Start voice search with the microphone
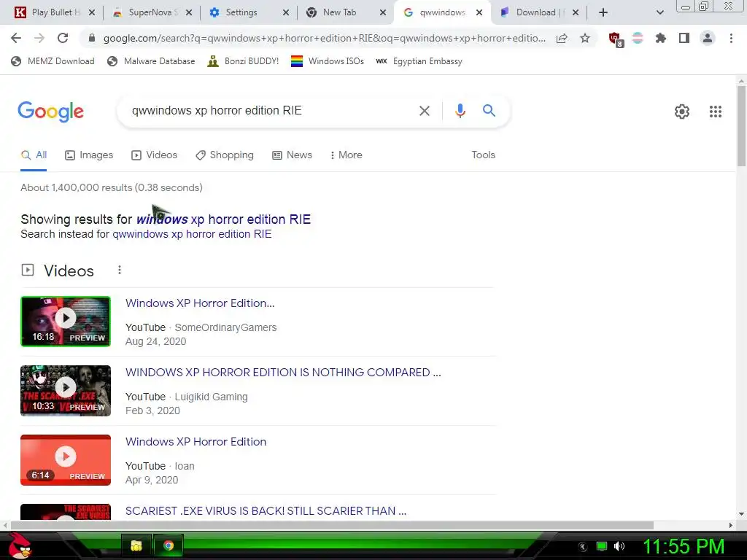This screenshot has width=747, height=560. 460,111
